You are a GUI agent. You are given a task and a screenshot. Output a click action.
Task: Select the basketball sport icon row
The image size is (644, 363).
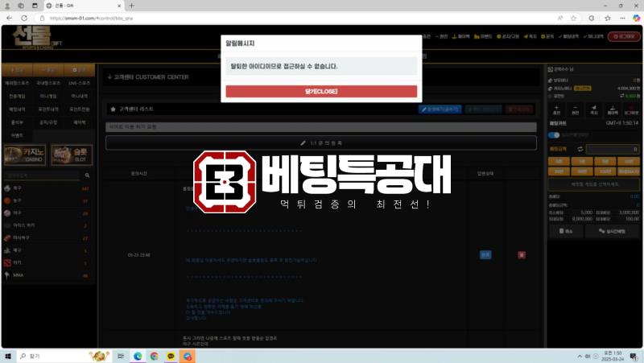[48, 200]
